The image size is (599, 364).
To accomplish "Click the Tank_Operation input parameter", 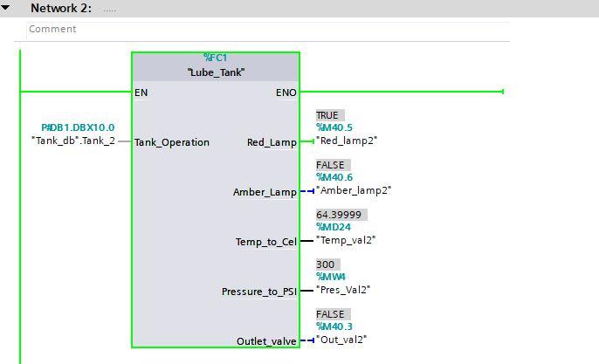I will coord(172,142).
